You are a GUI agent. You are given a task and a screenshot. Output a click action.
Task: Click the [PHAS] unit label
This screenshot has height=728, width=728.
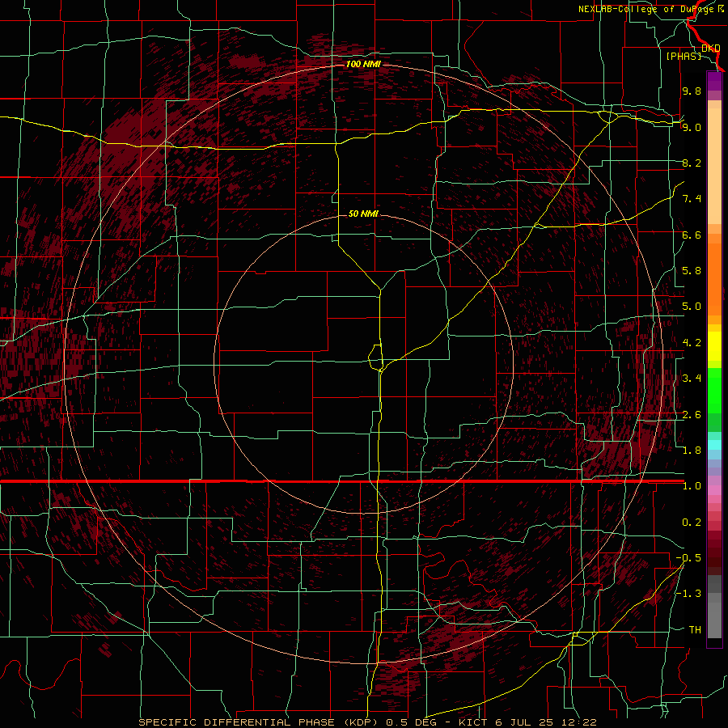684,56
